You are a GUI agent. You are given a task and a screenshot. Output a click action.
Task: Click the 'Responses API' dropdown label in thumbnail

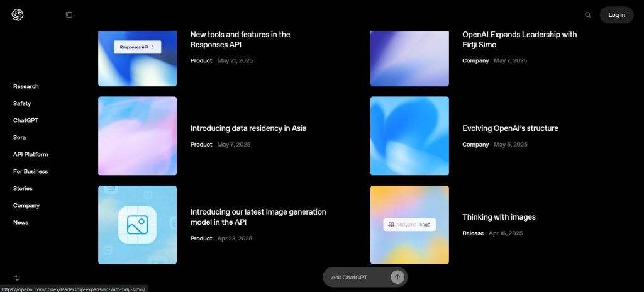click(137, 47)
